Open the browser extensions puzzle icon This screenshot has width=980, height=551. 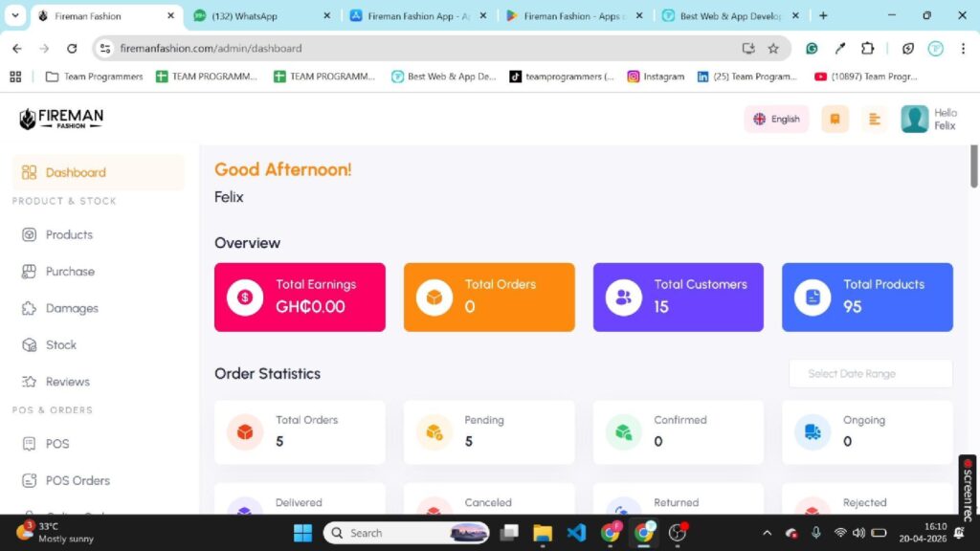(x=867, y=48)
